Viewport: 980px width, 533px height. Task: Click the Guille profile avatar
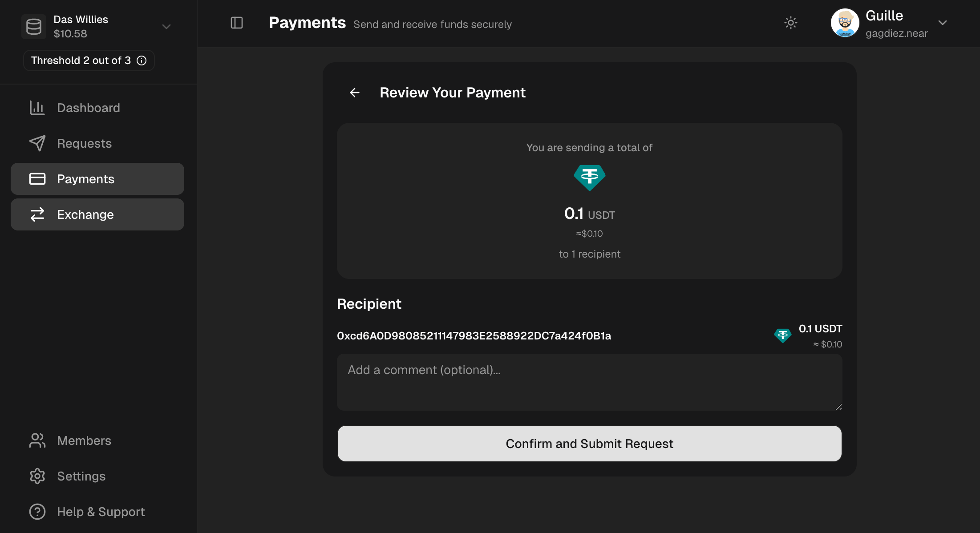844,23
